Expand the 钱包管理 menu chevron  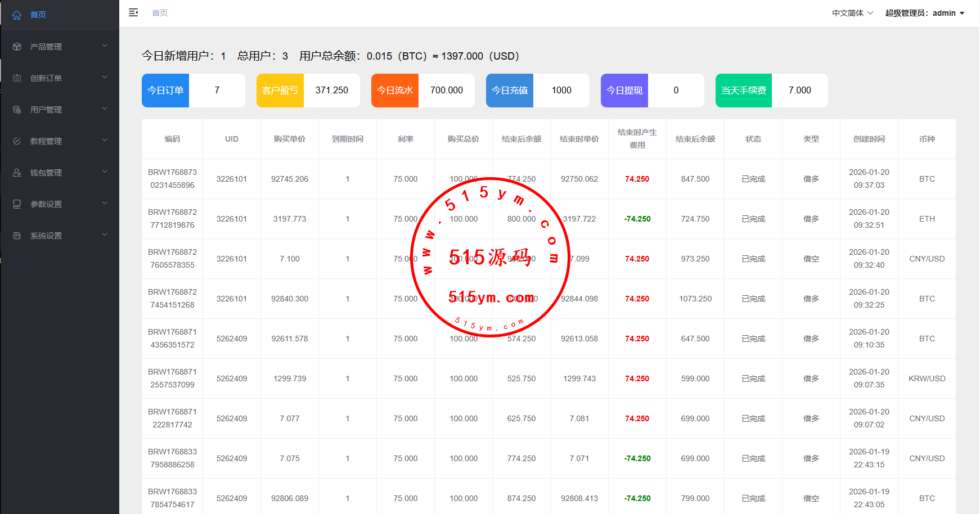pos(105,172)
